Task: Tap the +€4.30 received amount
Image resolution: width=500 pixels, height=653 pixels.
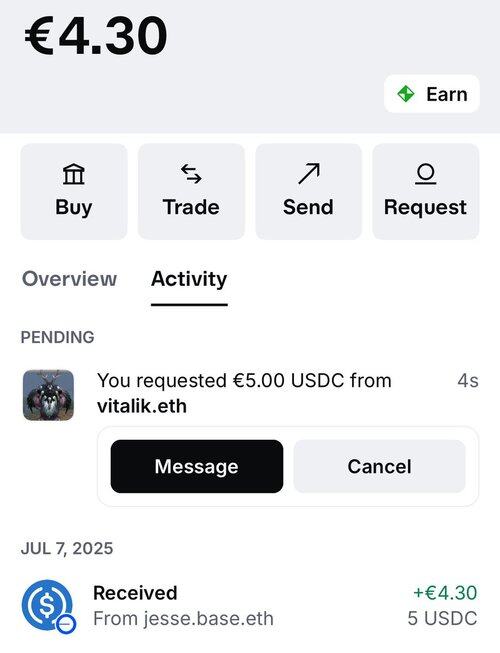Action: 445,593
